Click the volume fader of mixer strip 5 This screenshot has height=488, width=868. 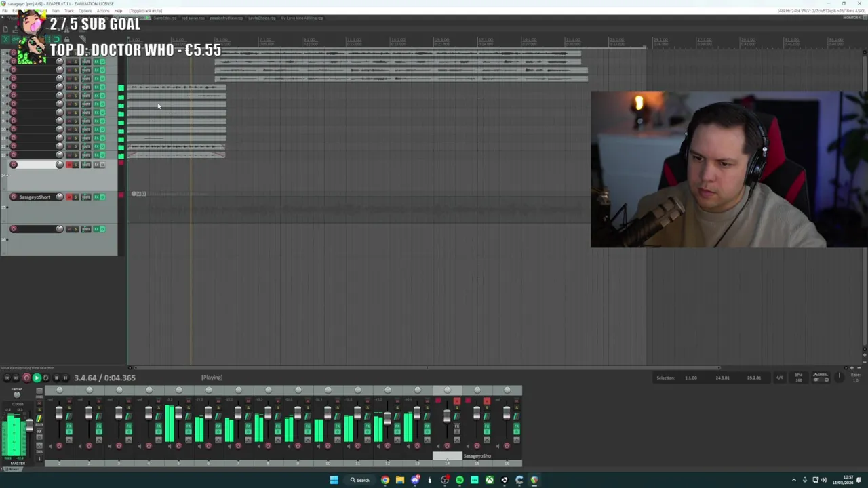pos(178,413)
